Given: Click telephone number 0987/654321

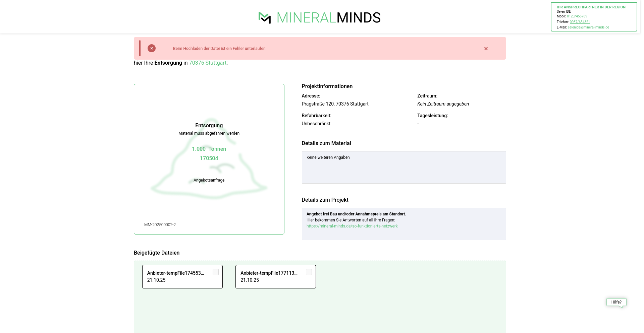Looking at the screenshot, I should [x=580, y=22].
